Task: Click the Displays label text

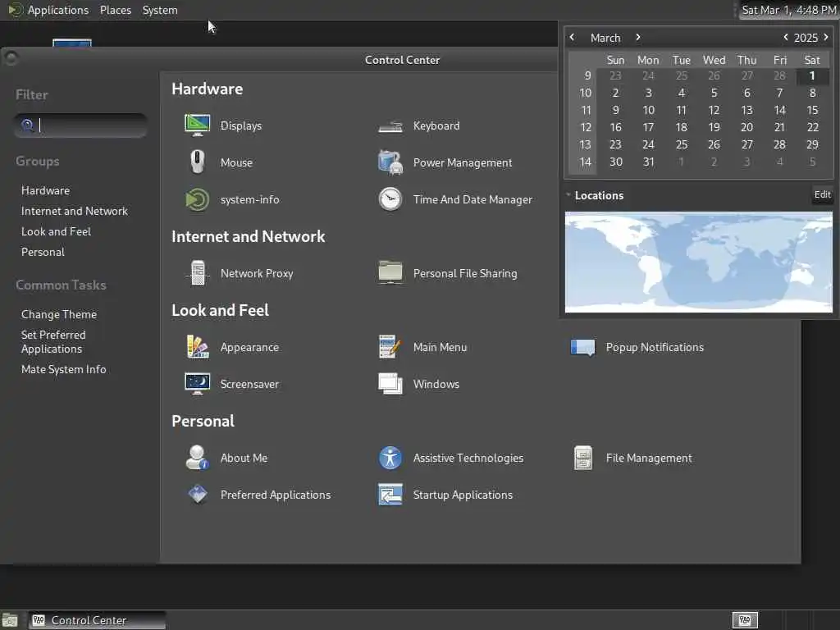Action: [241, 126]
